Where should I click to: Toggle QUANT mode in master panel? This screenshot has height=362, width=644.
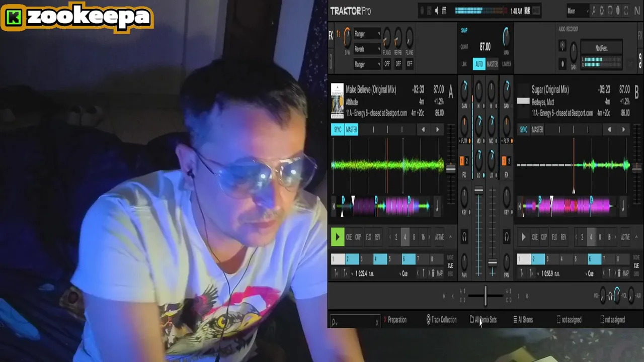464,47
